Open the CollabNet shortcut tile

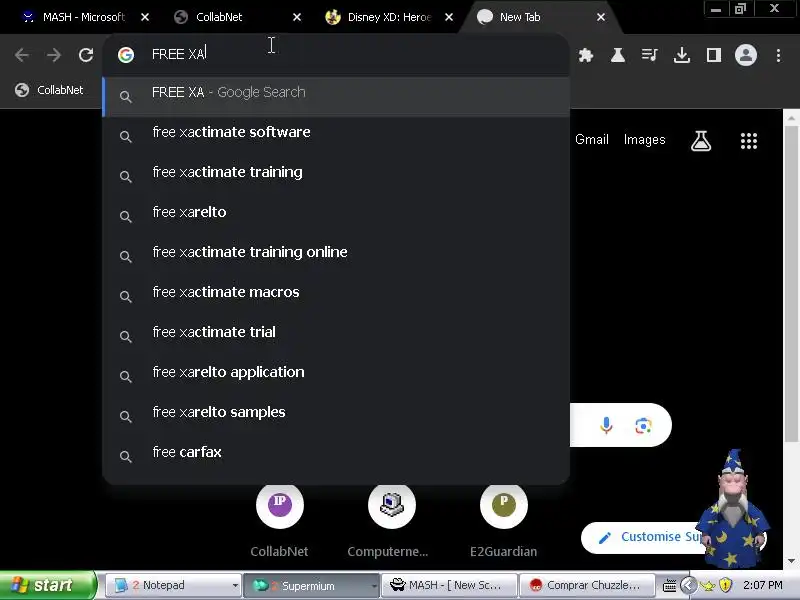[x=280, y=520]
